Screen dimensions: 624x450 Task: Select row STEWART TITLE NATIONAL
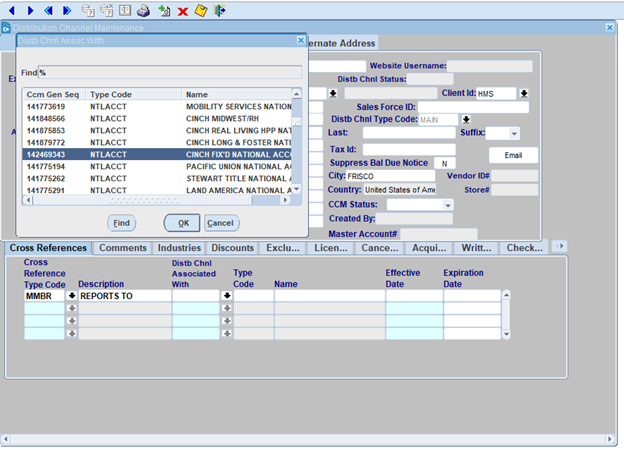coord(157,178)
